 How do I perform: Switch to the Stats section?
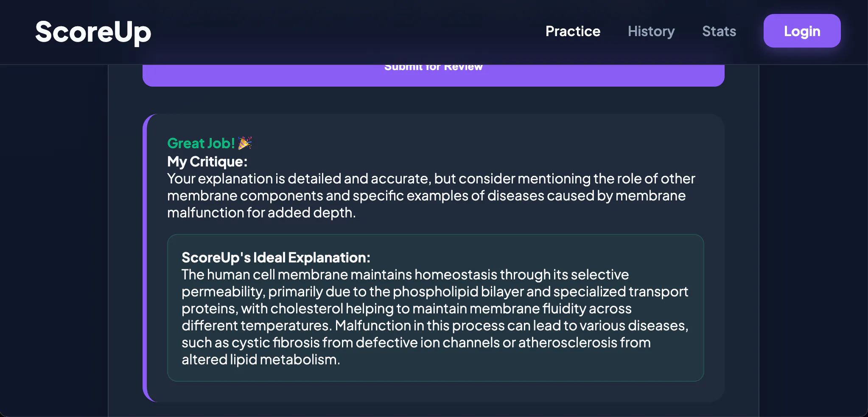pyautogui.click(x=719, y=31)
